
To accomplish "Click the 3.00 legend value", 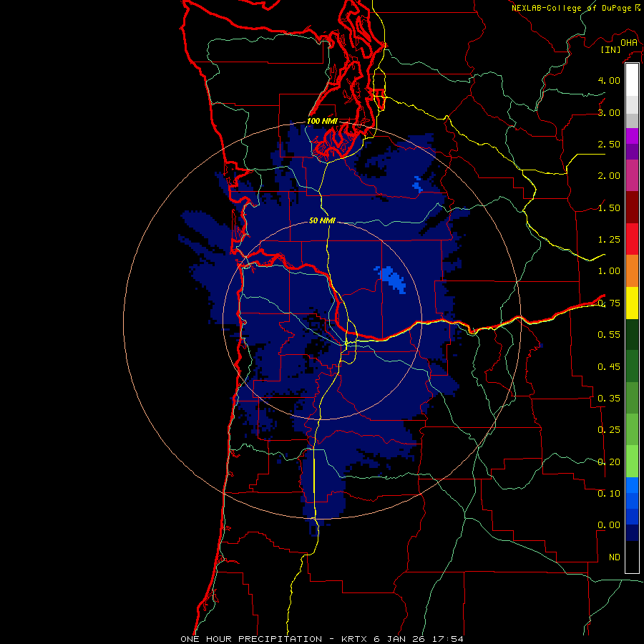I will point(609,112).
